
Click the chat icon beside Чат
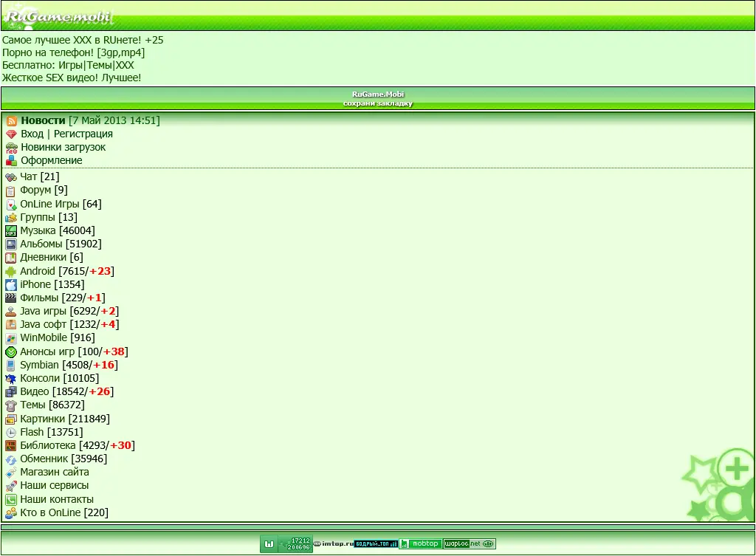(x=10, y=177)
